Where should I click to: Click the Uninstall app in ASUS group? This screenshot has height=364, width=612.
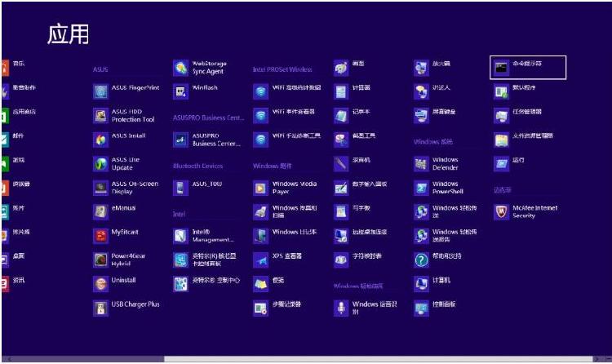[114, 284]
